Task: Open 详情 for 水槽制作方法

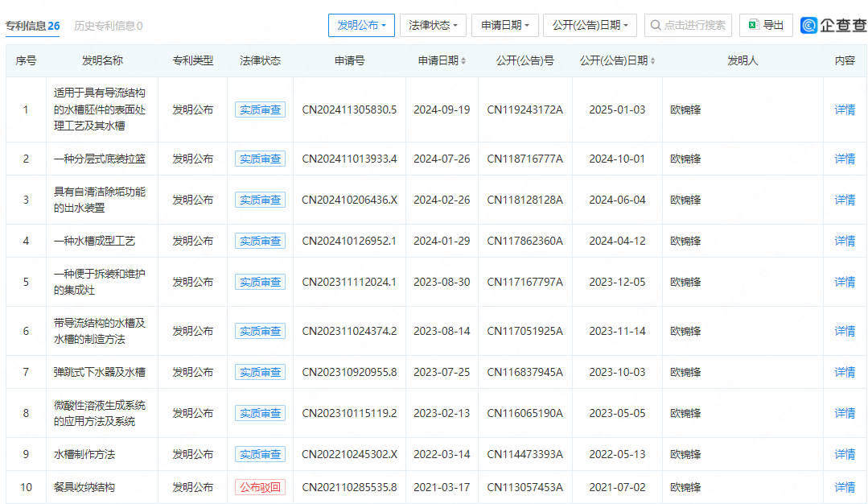Action: (845, 454)
